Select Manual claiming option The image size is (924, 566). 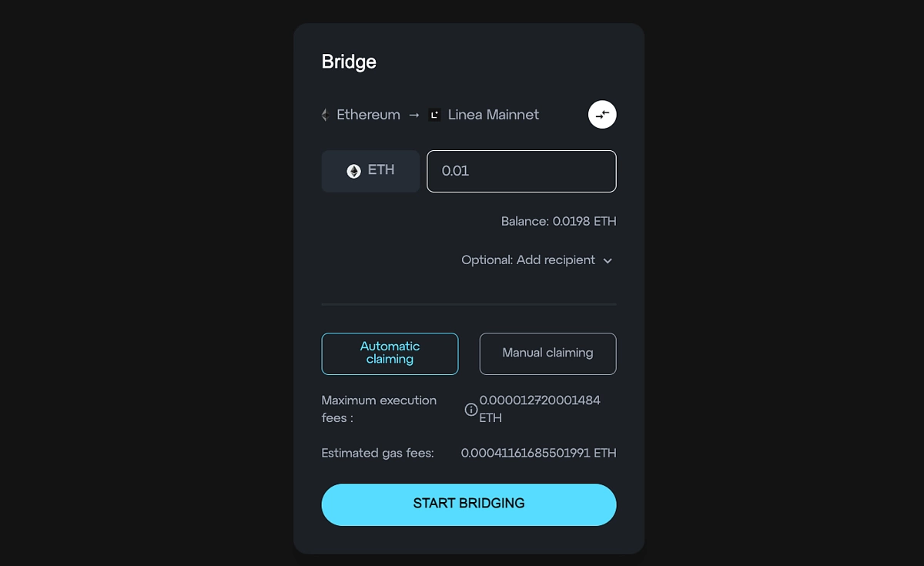[547, 353]
